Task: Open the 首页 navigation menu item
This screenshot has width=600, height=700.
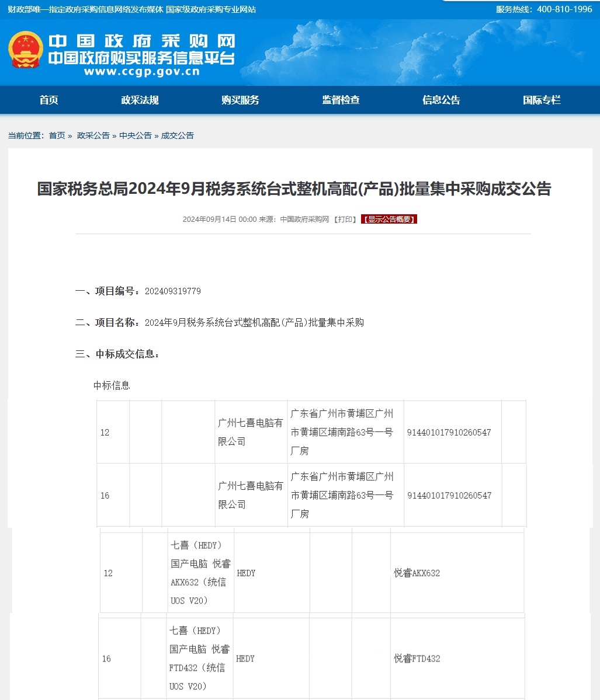Action: pos(48,100)
